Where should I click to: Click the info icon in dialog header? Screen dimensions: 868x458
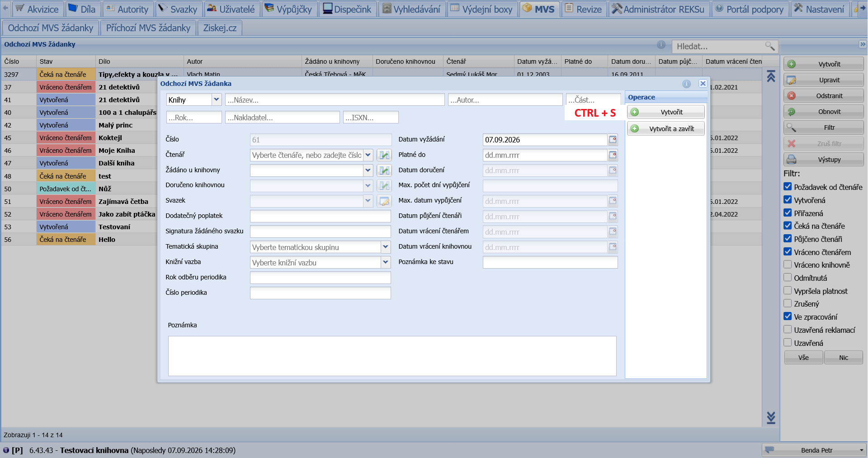686,84
